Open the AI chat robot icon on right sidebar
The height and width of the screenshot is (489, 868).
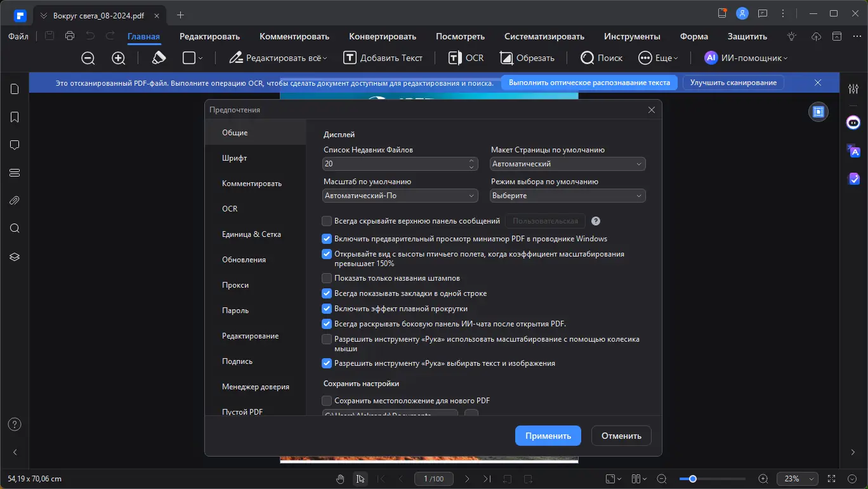click(853, 123)
